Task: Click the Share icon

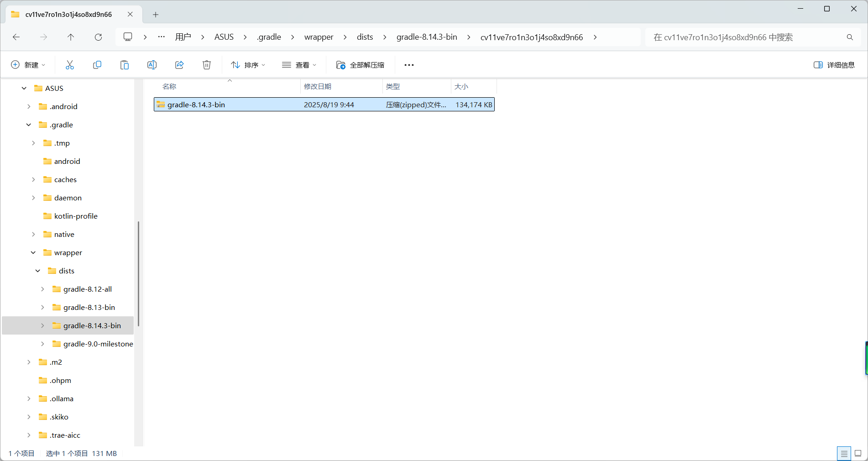Action: (x=179, y=65)
